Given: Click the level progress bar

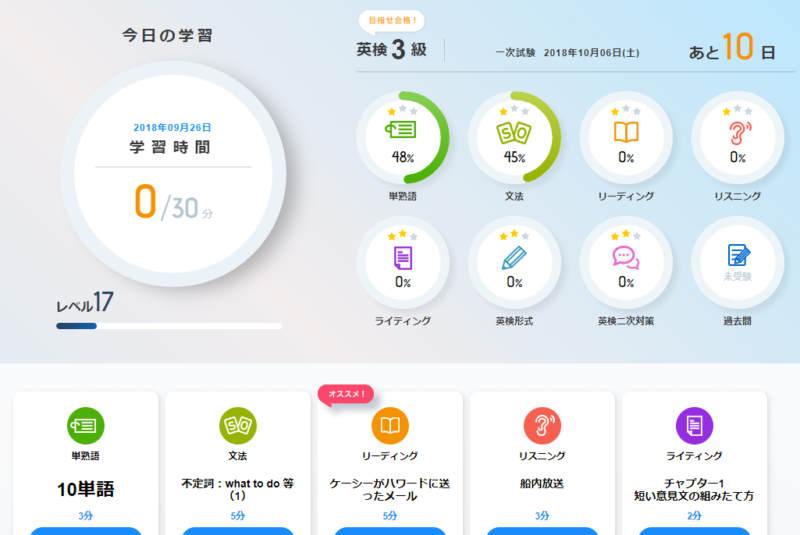Looking at the screenshot, I should click(x=169, y=326).
